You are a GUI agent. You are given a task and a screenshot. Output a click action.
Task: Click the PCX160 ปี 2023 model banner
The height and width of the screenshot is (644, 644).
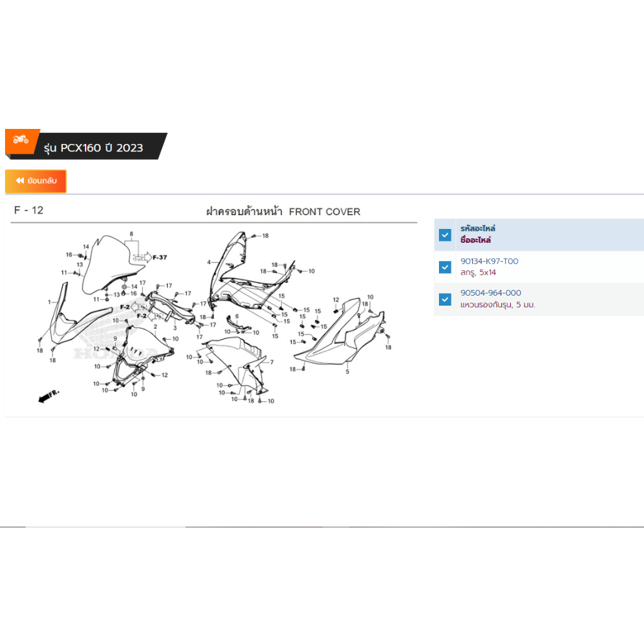pos(94,148)
